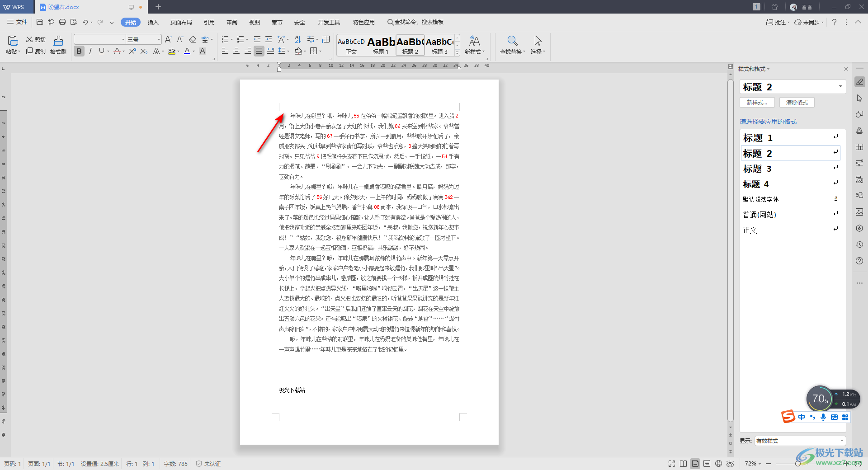This screenshot has width=868, height=470.
Task: Expand the styles gallery more arrow
Action: coord(457,53)
